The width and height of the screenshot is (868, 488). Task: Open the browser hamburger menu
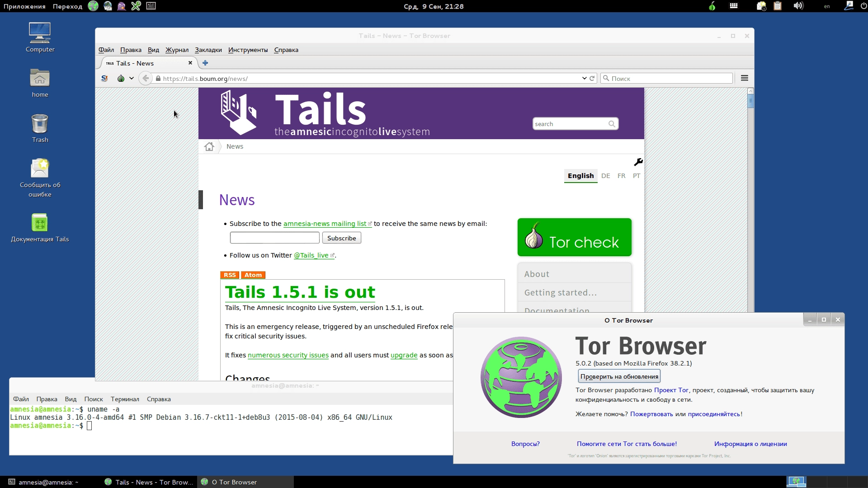[745, 78]
